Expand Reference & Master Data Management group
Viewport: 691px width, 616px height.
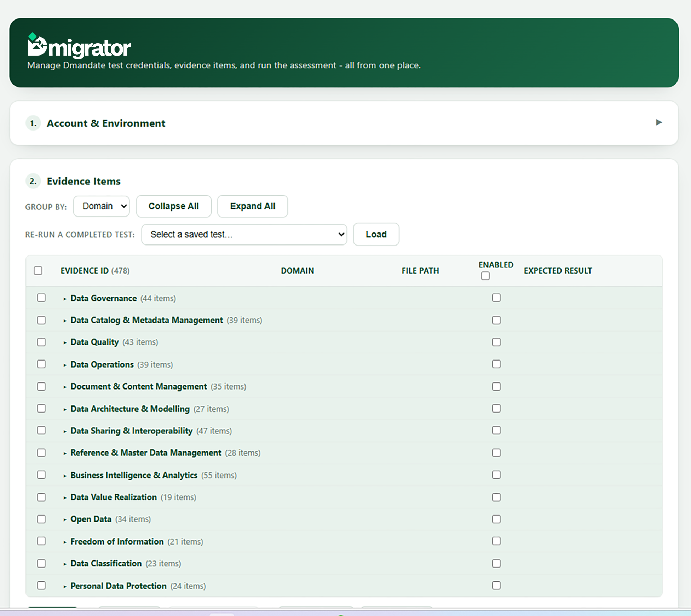65,454
